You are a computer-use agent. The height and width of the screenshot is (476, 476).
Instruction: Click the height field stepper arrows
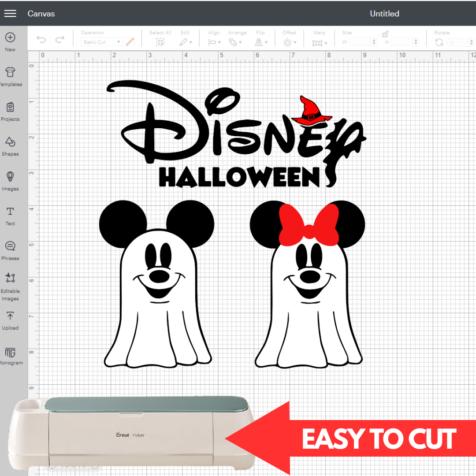pyautogui.click(x=416, y=42)
